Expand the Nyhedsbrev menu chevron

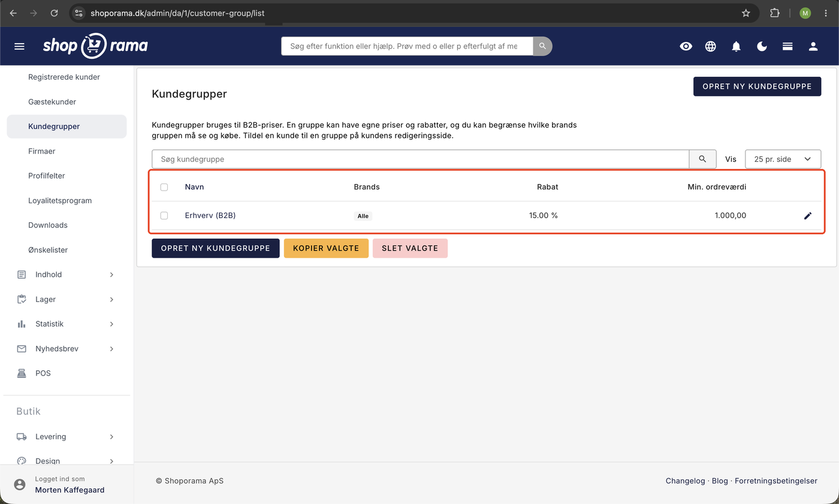click(x=111, y=348)
